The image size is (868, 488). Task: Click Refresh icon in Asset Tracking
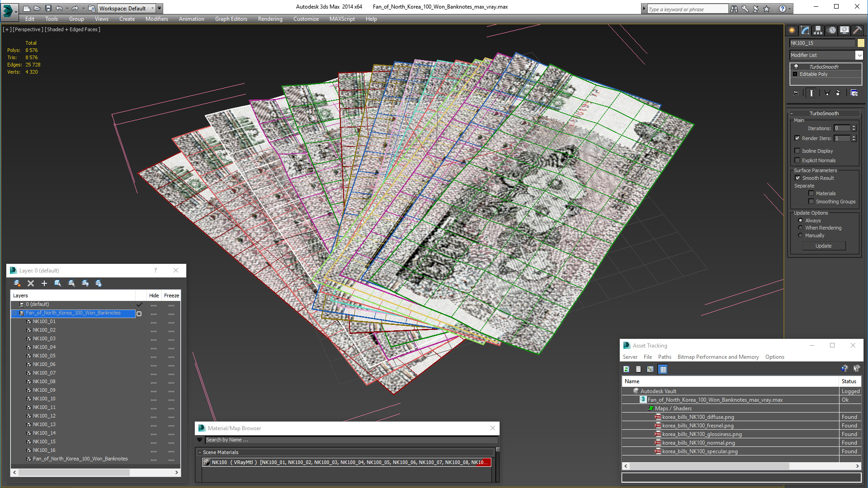pos(626,369)
